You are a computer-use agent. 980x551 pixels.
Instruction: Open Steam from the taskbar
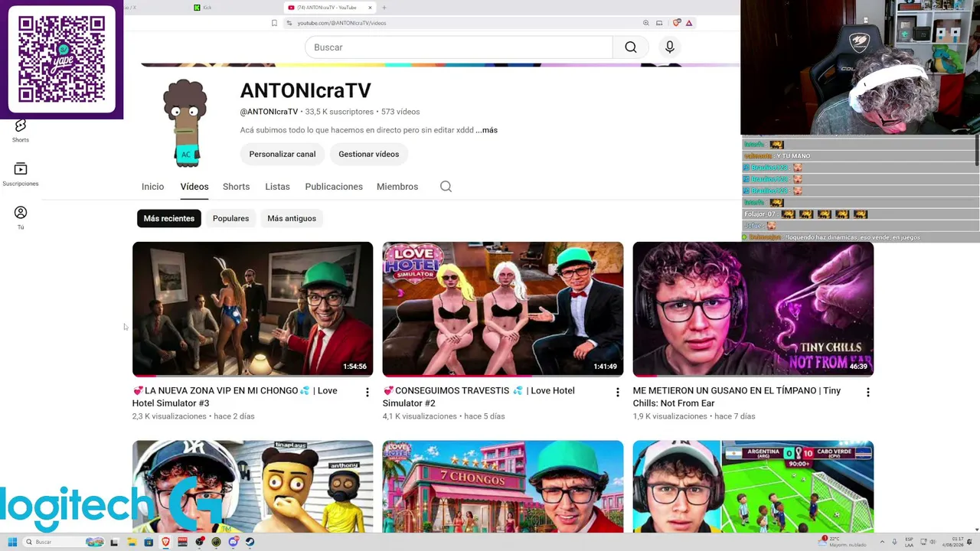(250, 542)
